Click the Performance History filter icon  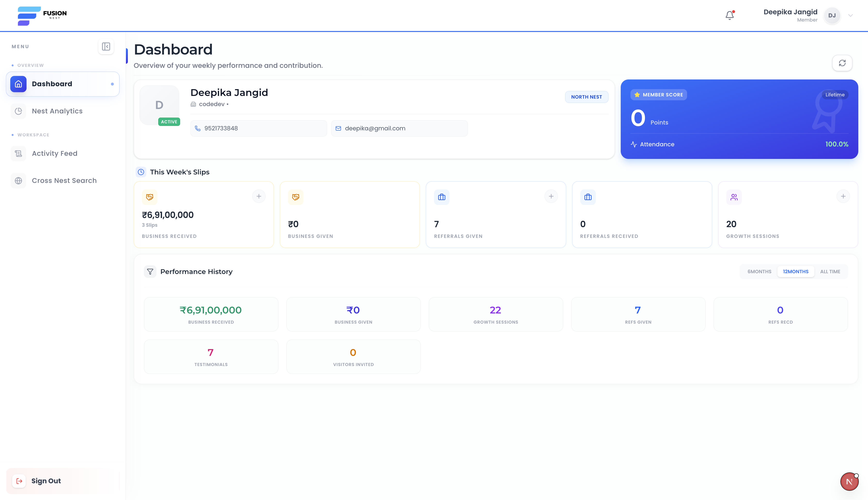click(x=150, y=271)
